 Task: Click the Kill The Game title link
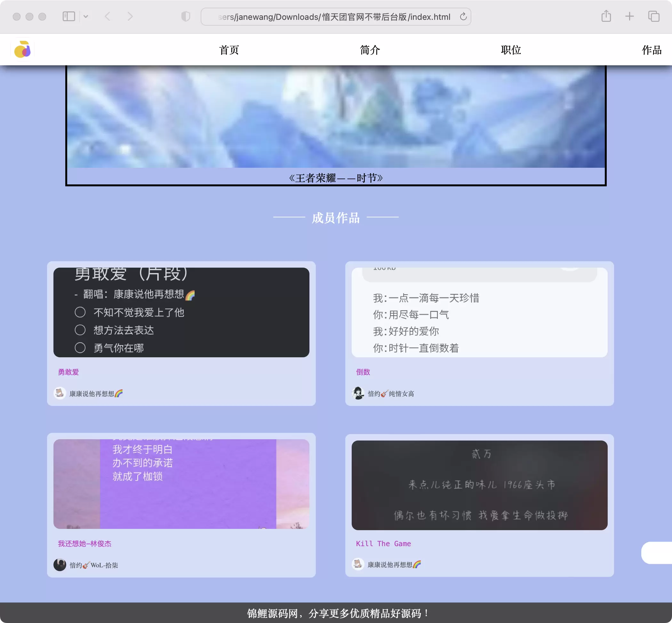coord(383,543)
